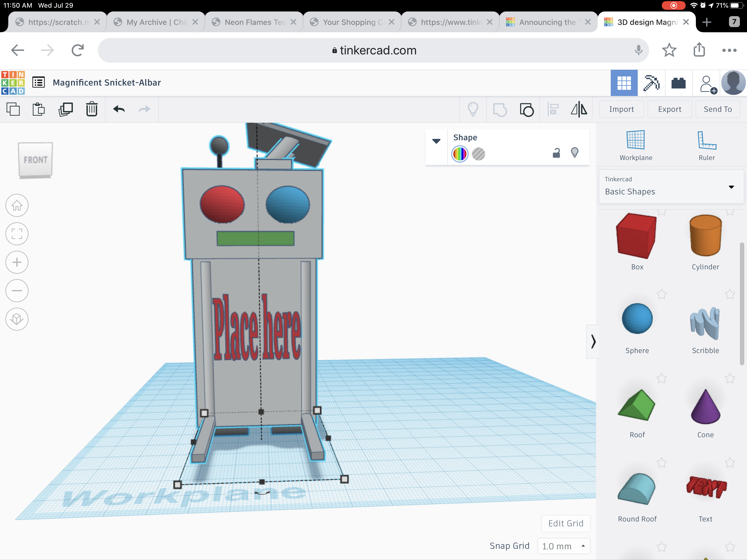Favorite the Sphere shape star
747x560 pixels.
tap(662, 294)
